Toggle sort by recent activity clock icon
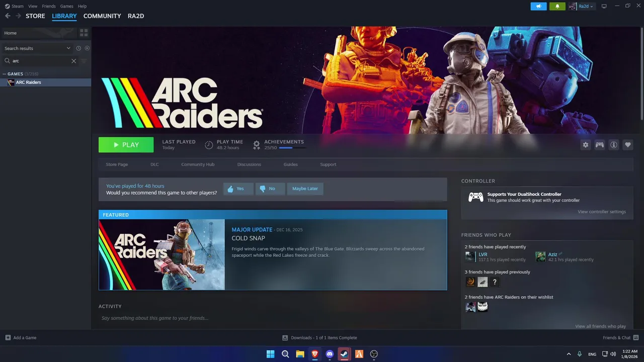This screenshot has width=644, height=362. coord(78,48)
